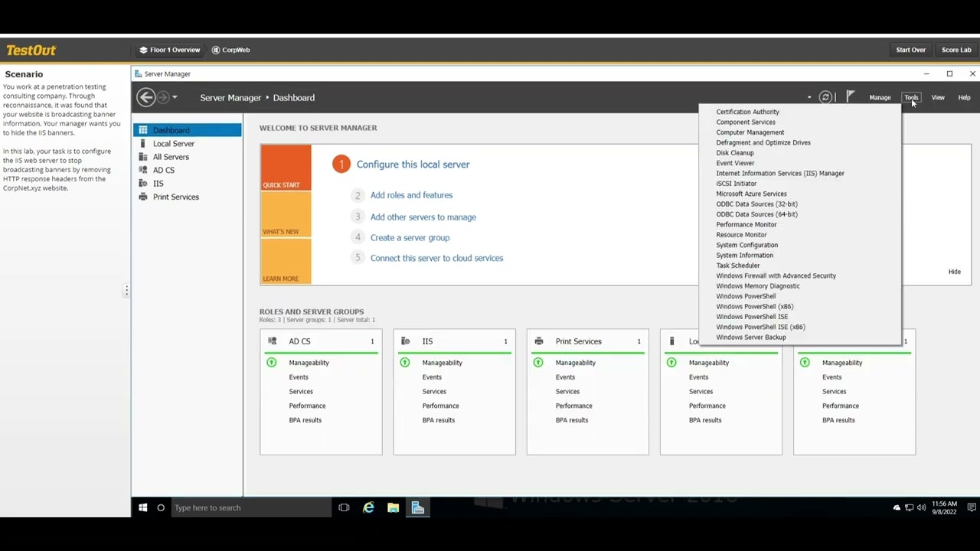Click Connect this server to cloud services
Viewport: 980px width, 551px height.
[x=436, y=259]
